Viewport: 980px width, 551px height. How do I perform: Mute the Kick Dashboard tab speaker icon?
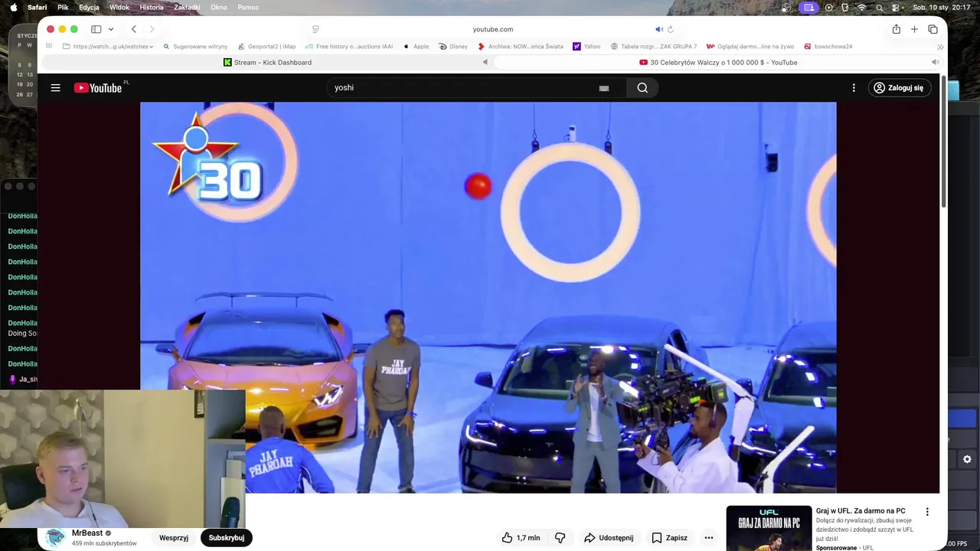coord(485,63)
